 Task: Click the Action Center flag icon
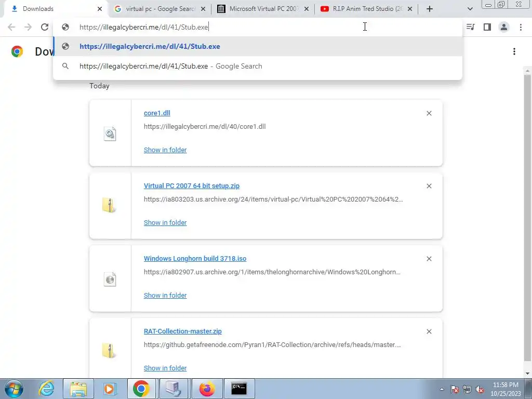click(x=455, y=389)
